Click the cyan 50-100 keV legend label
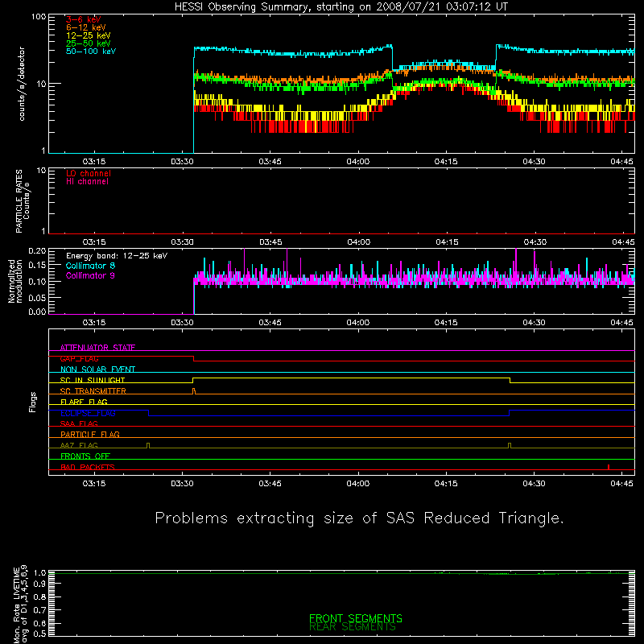The image size is (644, 644). [x=91, y=52]
